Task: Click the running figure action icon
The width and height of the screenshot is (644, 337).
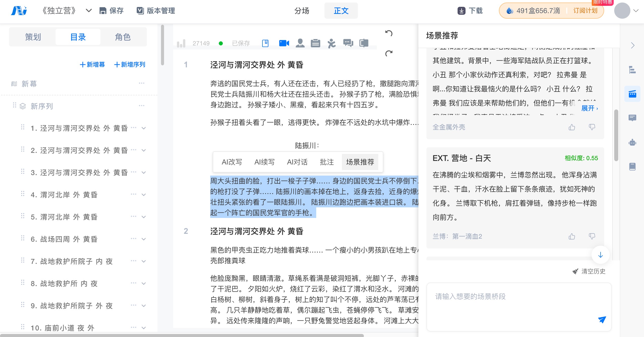Action: pos(331,43)
